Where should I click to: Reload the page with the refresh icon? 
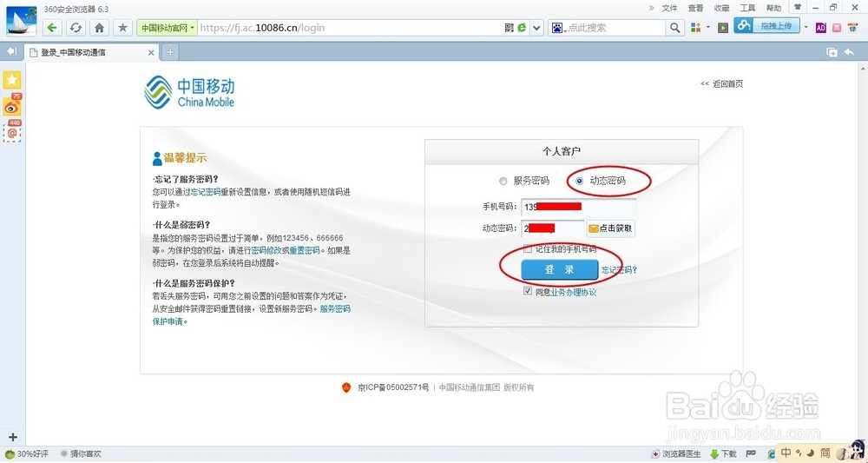(x=76, y=28)
